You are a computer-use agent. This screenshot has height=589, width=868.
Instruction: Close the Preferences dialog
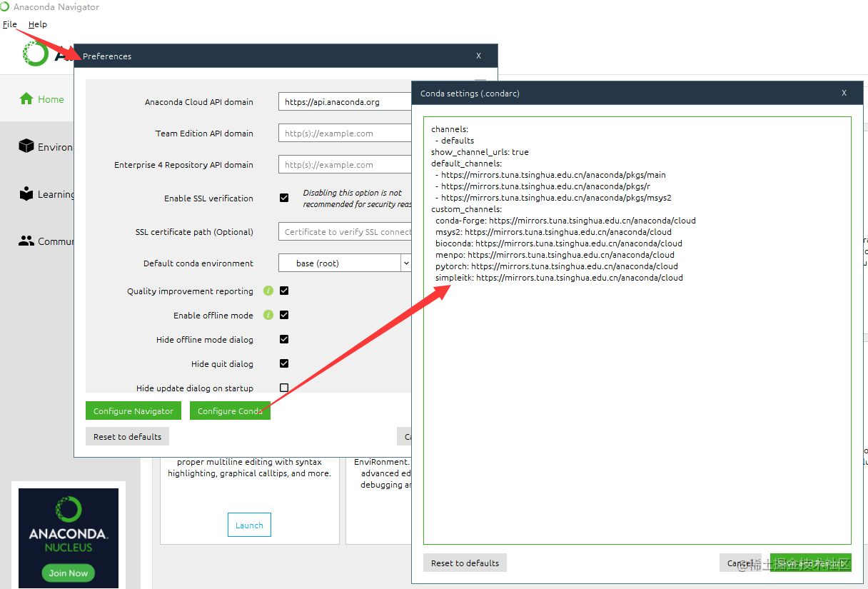pyautogui.click(x=479, y=56)
